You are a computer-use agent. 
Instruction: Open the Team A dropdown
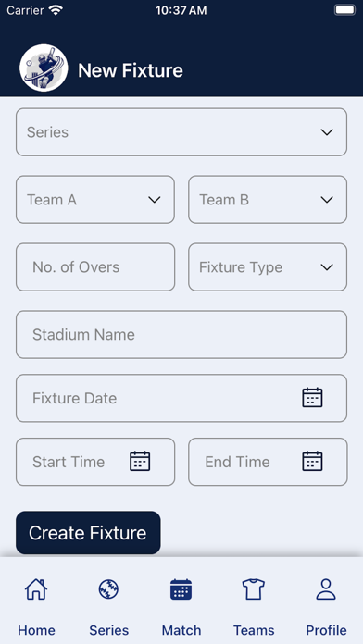pos(95,200)
